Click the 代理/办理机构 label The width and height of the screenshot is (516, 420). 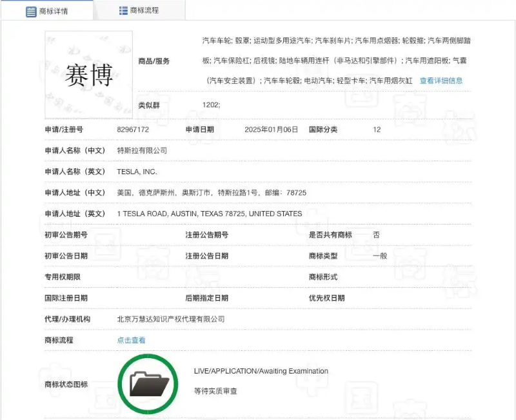pos(68,319)
